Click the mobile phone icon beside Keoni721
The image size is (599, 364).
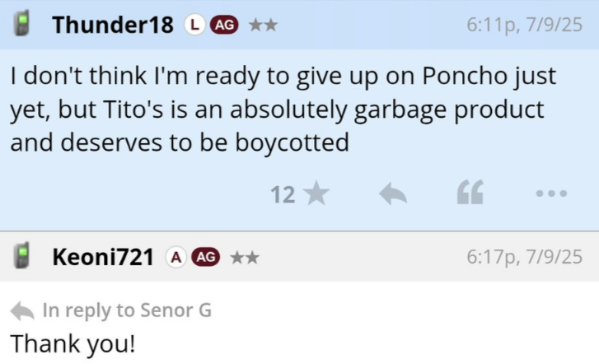tap(21, 255)
